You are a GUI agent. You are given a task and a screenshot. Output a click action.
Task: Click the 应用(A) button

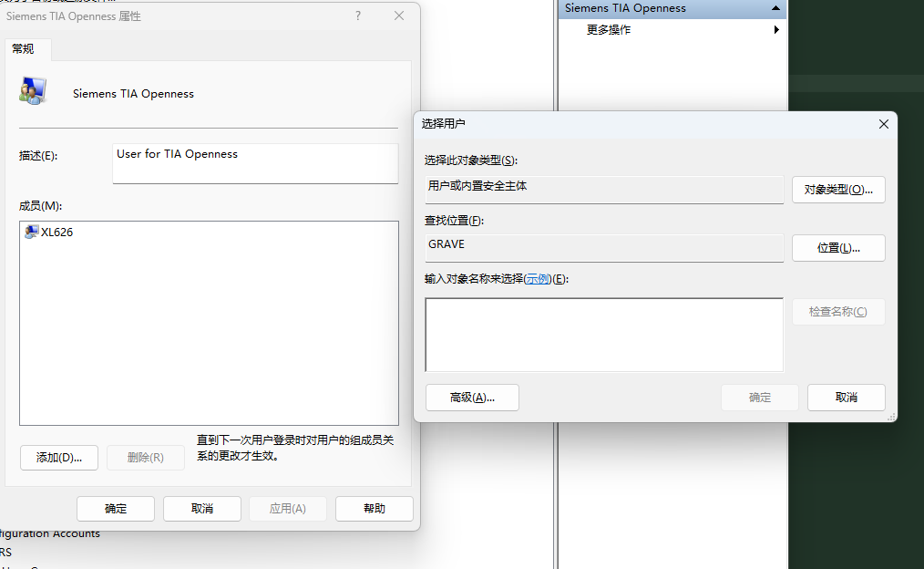[288, 508]
